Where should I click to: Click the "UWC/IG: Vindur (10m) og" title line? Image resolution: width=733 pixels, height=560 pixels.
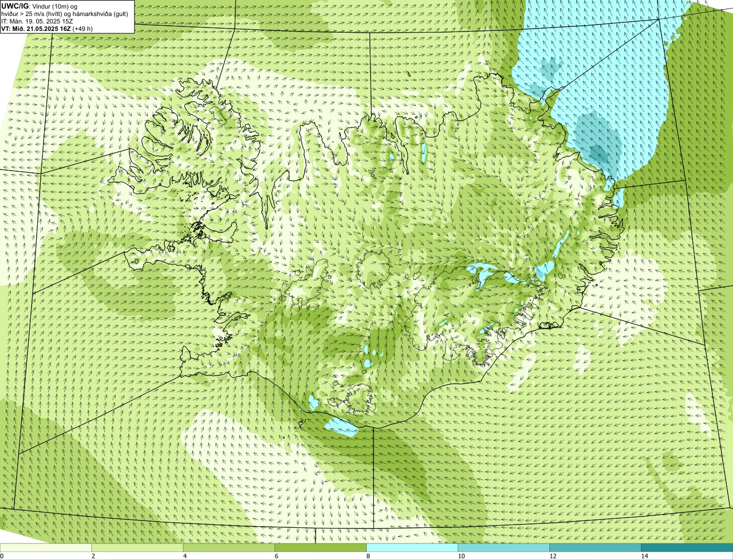coord(39,6)
